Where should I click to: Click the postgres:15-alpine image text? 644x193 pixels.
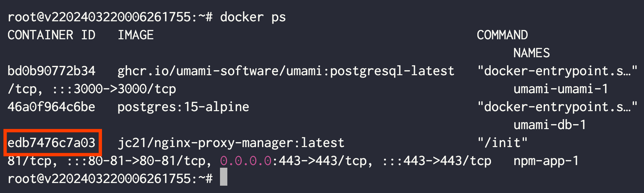point(183,107)
